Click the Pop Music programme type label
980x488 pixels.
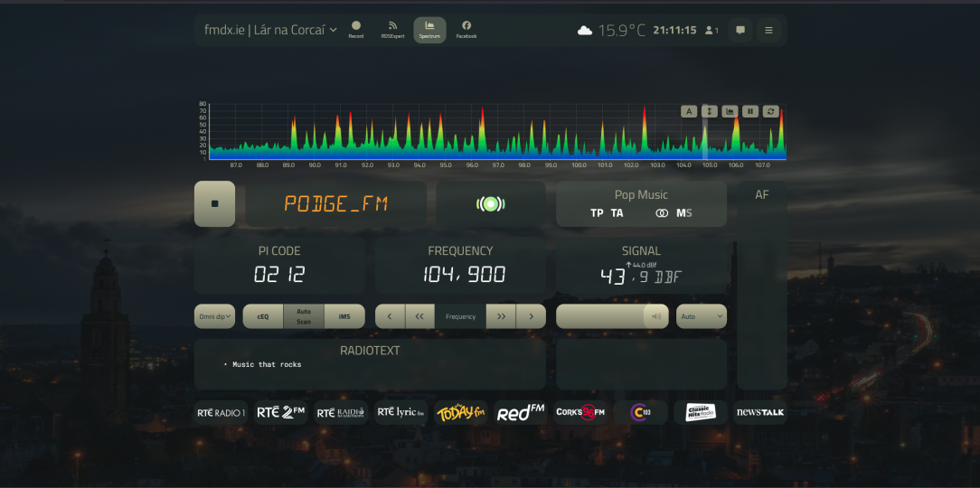[641, 195]
